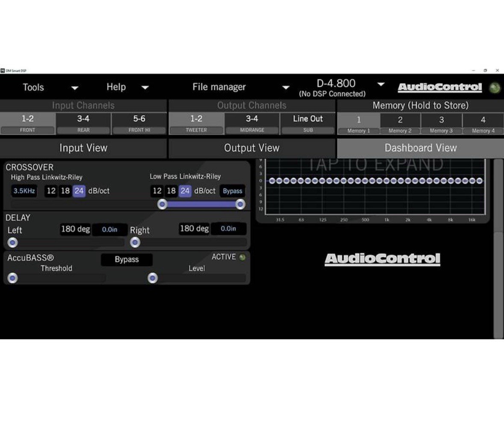Open the Tools dropdown menu
The image size is (504, 429).
pyautogui.click(x=50, y=87)
